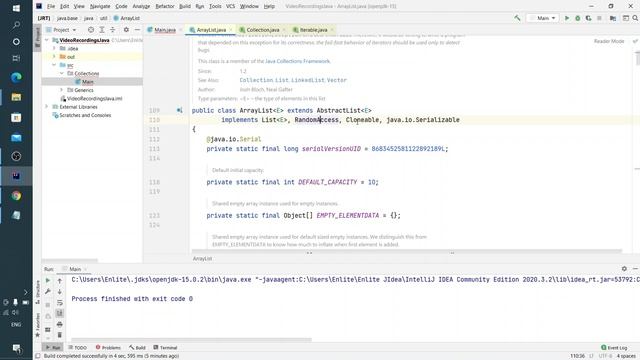
Task: Open the Terminal tool window
Action: click(165, 348)
